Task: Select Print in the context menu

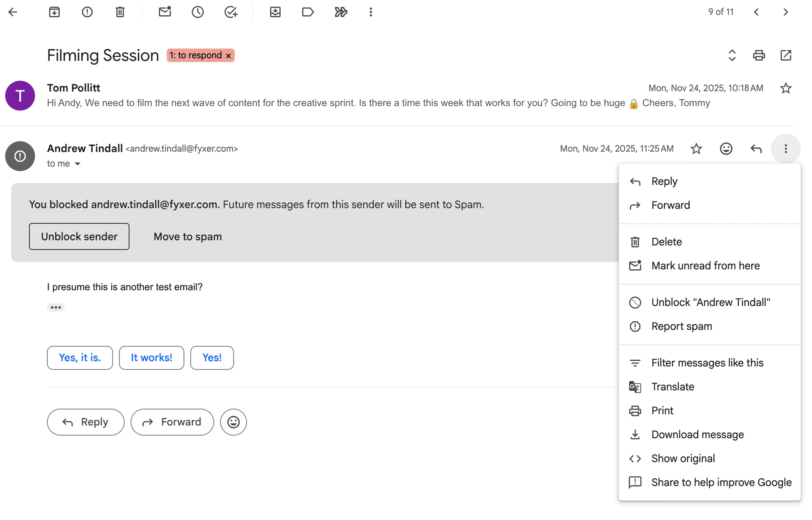Action: coord(710,411)
